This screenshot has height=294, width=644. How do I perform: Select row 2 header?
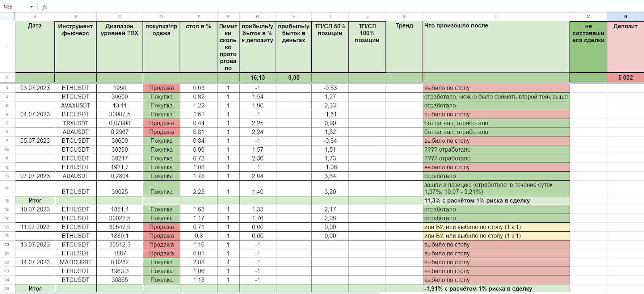[x=7, y=77]
